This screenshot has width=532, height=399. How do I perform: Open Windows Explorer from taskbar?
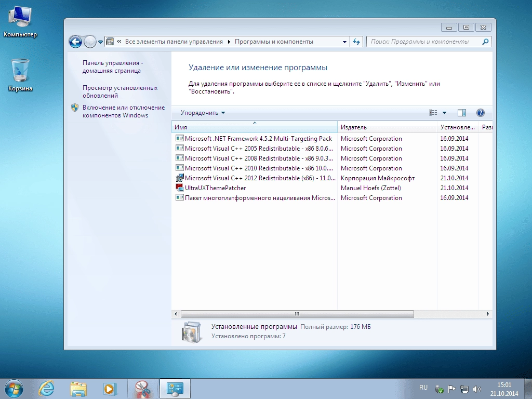pyautogui.click(x=78, y=389)
